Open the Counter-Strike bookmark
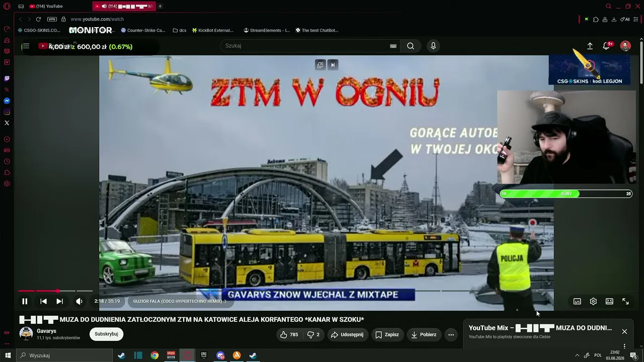The image size is (644, 362). (143, 30)
